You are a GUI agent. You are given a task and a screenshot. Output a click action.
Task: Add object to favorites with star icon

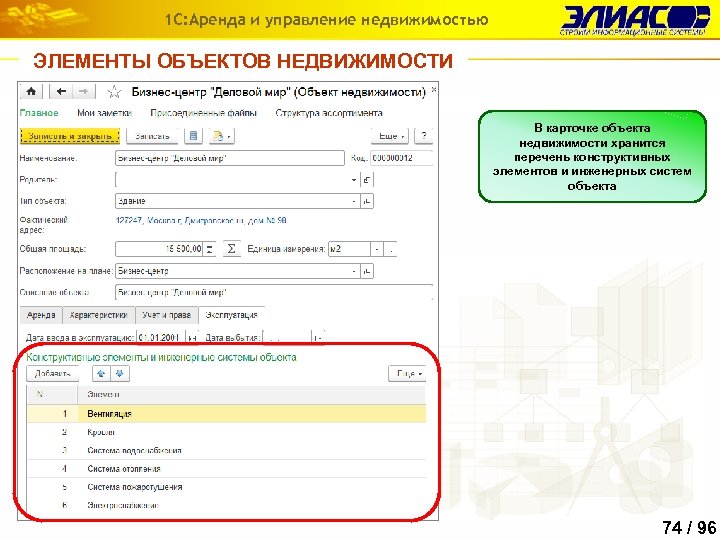click(x=114, y=92)
